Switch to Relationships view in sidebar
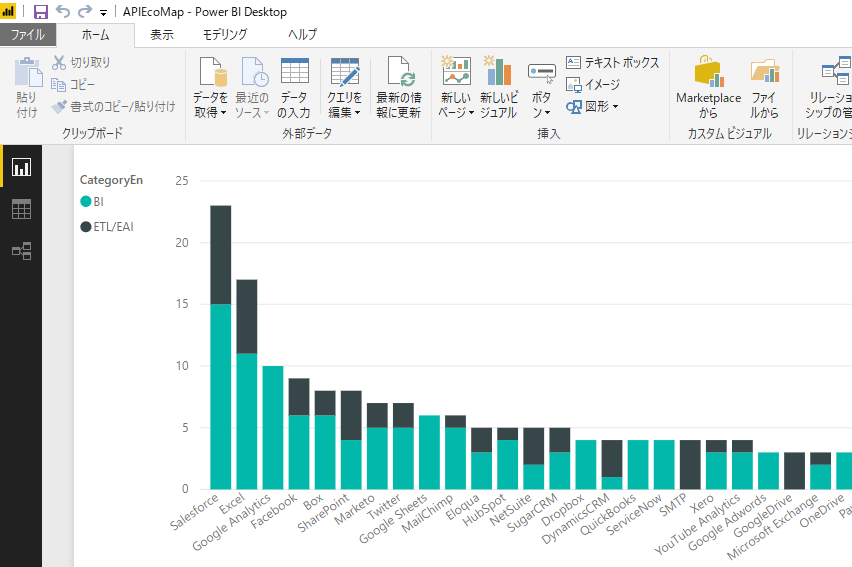Image resolution: width=852 pixels, height=567 pixels. (x=21, y=251)
